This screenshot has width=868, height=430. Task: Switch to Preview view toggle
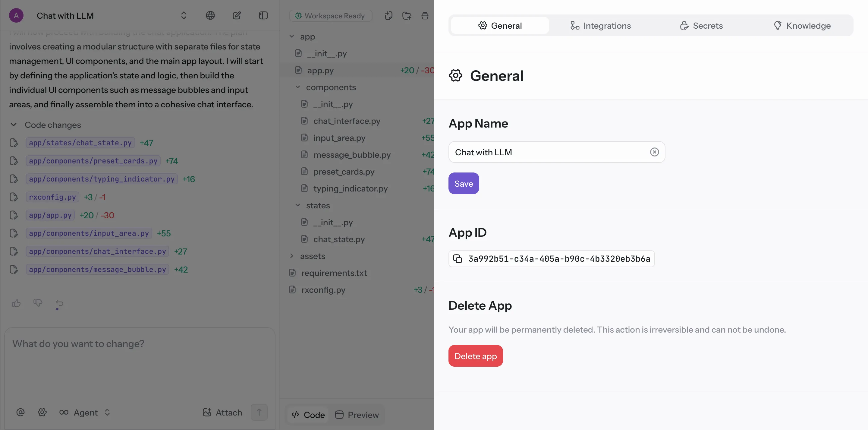(x=357, y=415)
